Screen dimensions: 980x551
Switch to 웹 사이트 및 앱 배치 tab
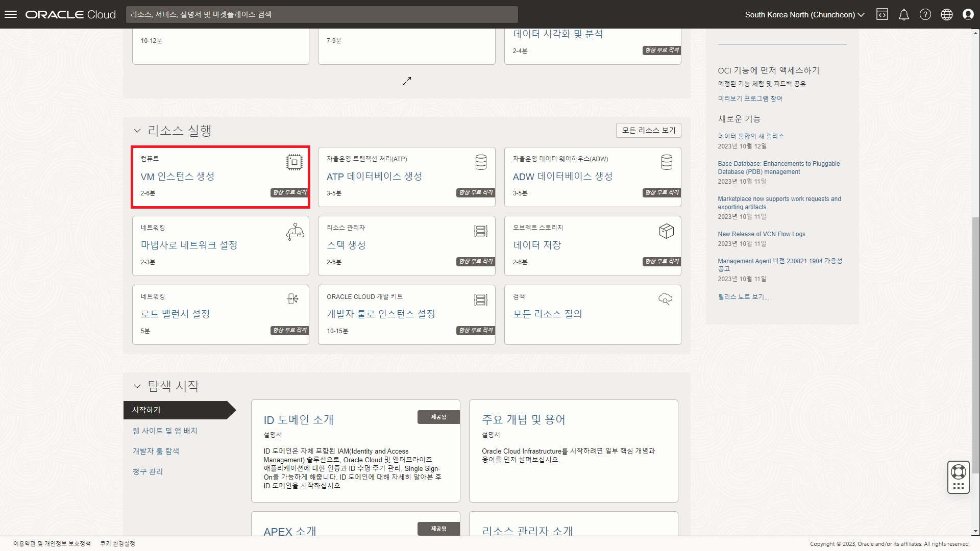(x=164, y=431)
